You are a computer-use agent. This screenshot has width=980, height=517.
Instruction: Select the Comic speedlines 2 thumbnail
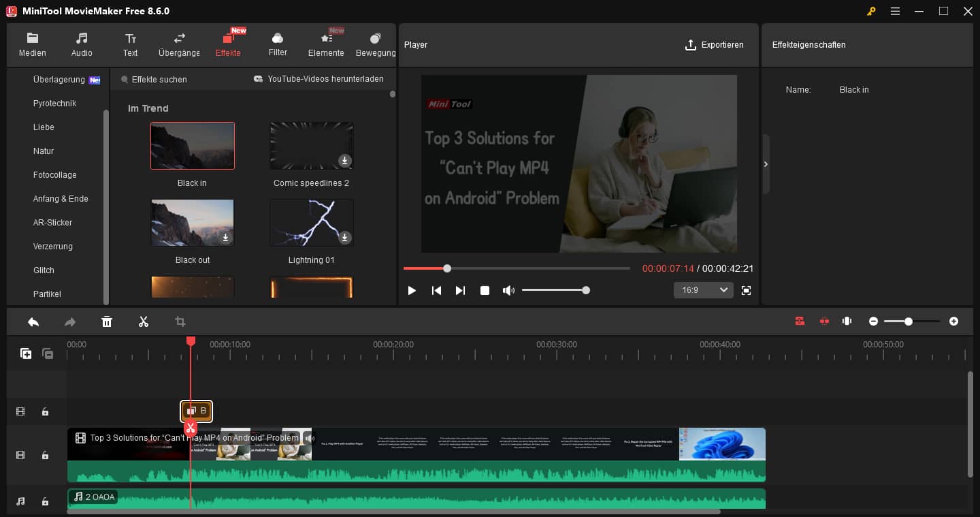311,146
